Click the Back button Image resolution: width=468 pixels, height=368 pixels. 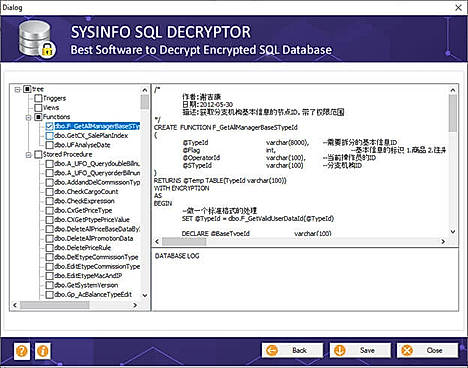point(292,350)
